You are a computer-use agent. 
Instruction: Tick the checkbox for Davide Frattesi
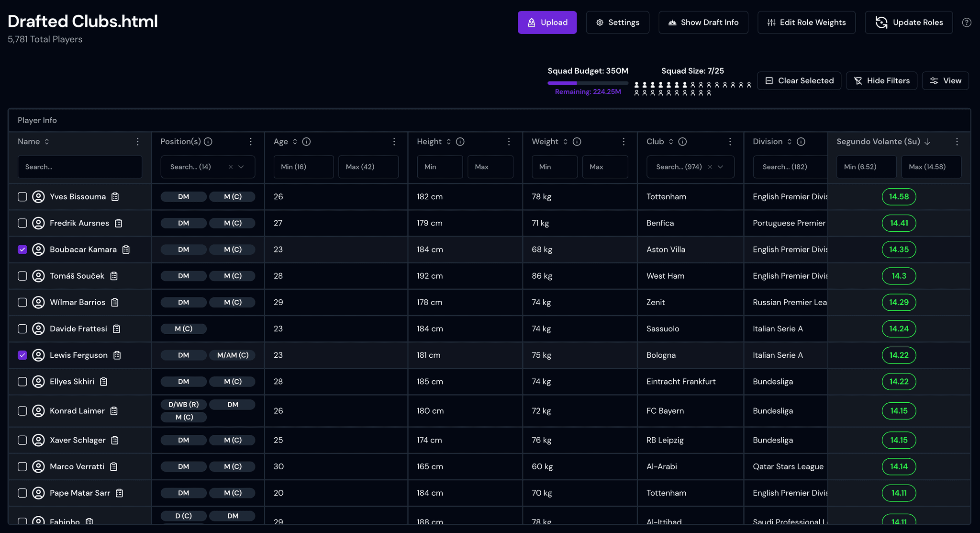(x=22, y=329)
